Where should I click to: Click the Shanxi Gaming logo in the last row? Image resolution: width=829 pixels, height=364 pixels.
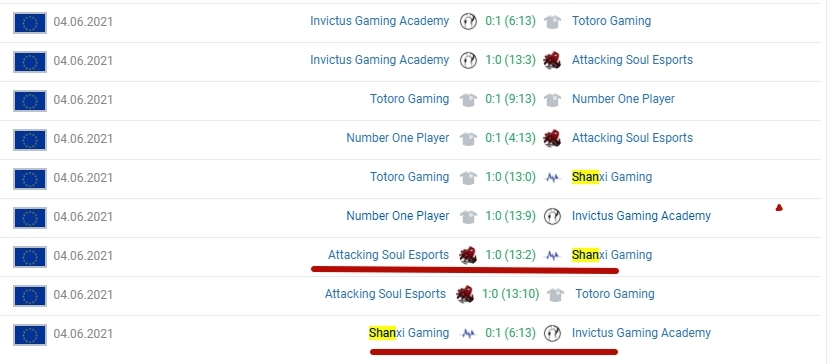[468, 334]
